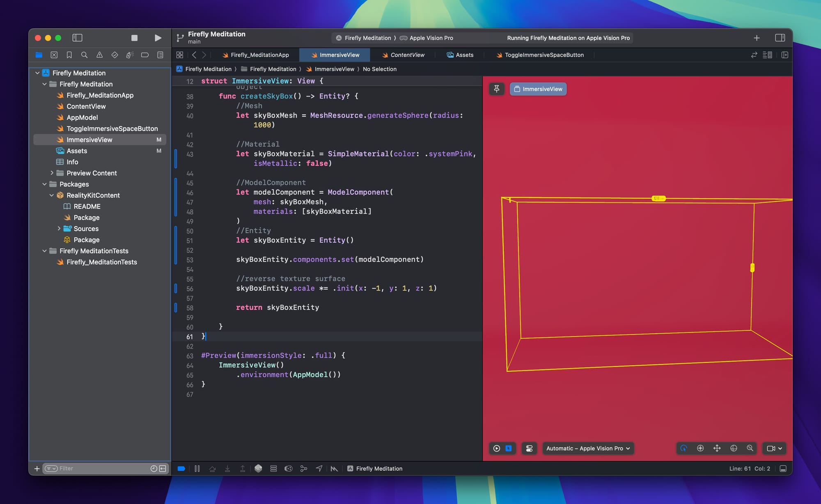Click the zoom magnifier in preview toolbar
The width and height of the screenshot is (821, 504).
tap(750, 448)
